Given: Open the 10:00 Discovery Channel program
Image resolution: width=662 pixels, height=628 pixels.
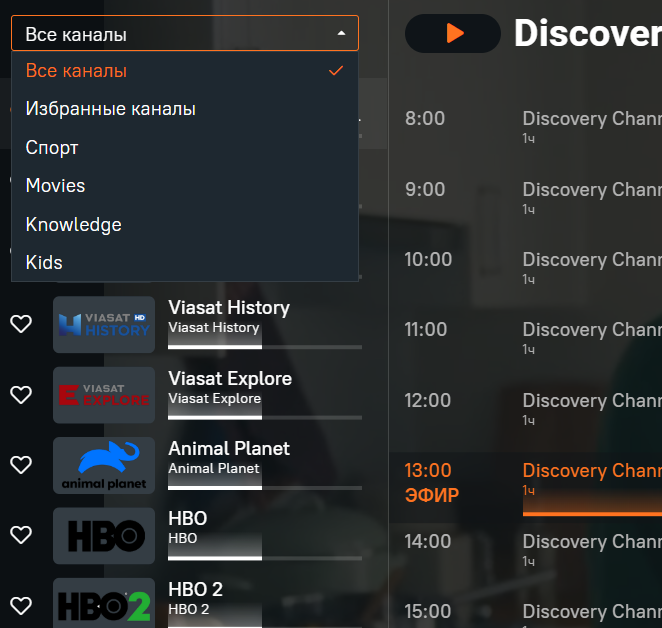Looking at the screenshot, I should click(x=526, y=267).
